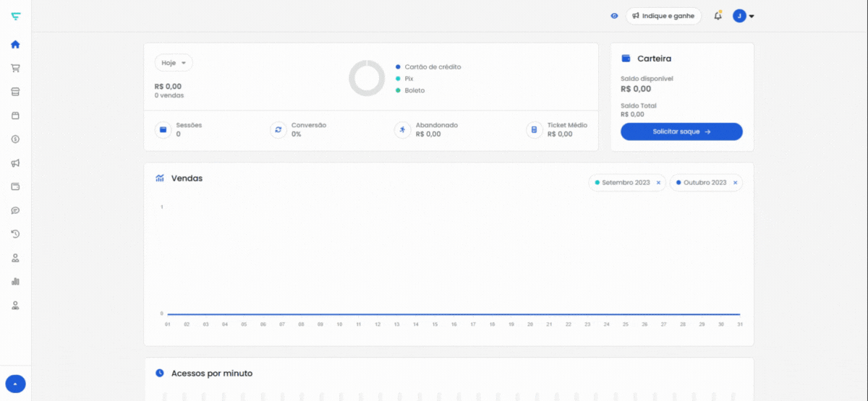Click the Outubro 2023 chip label
The height and width of the screenshot is (401, 868).
(705, 183)
